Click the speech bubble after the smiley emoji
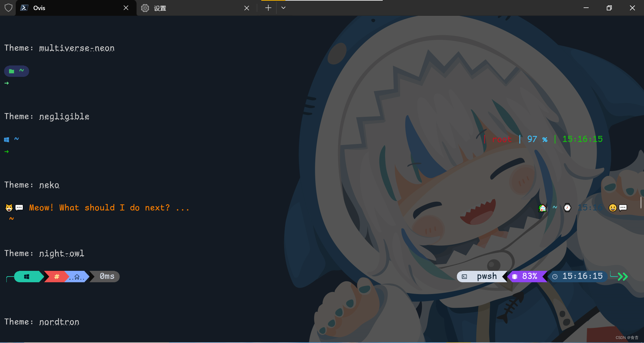Viewport: 644px width, 343px height. (623, 208)
